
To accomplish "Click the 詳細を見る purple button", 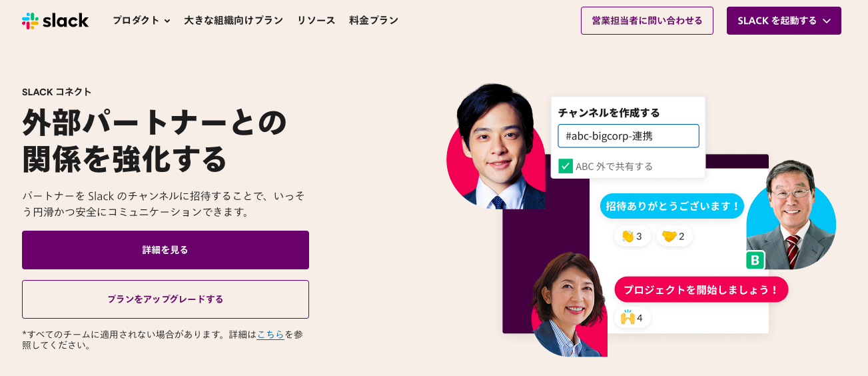I will 165,250.
